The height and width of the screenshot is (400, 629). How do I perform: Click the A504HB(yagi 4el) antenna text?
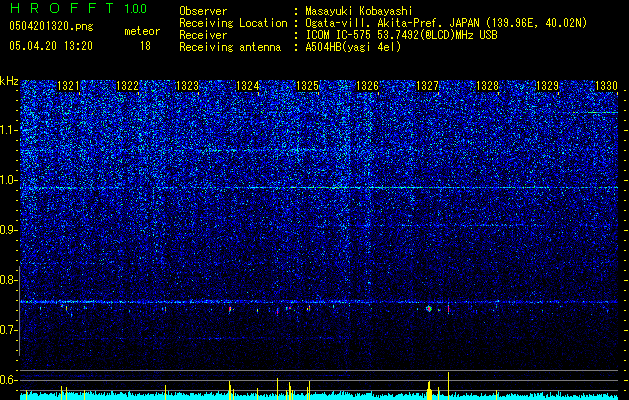coord(353,47)
